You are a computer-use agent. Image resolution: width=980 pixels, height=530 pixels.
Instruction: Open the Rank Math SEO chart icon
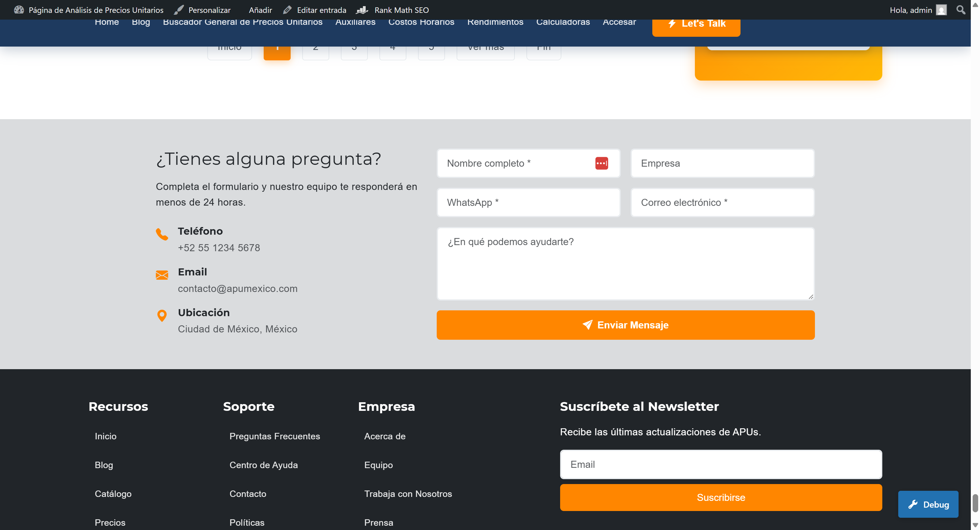point(362,10)
